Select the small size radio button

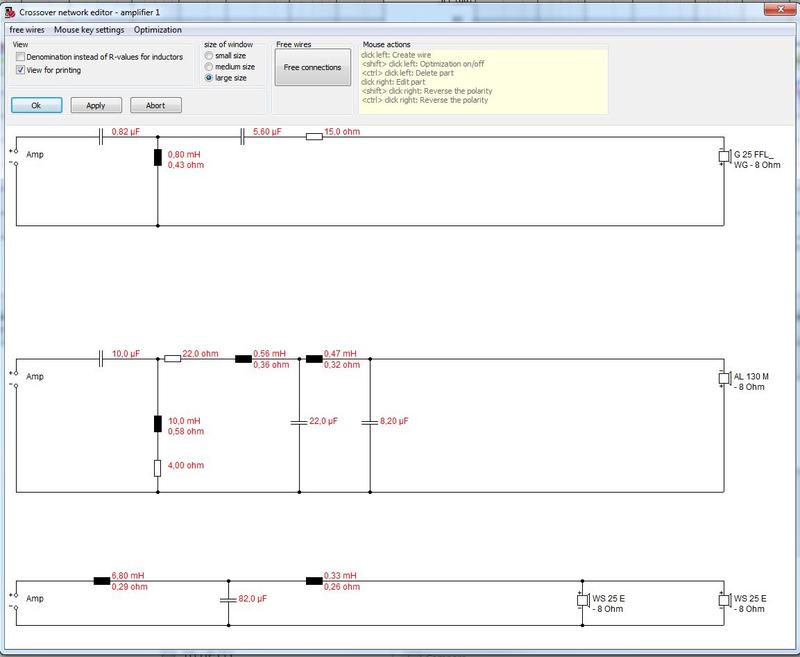tap(208, 56)
